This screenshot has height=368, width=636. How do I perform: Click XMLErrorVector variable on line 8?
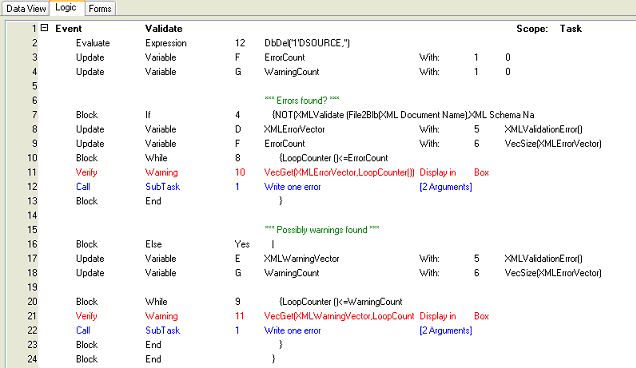pos(294,129)
